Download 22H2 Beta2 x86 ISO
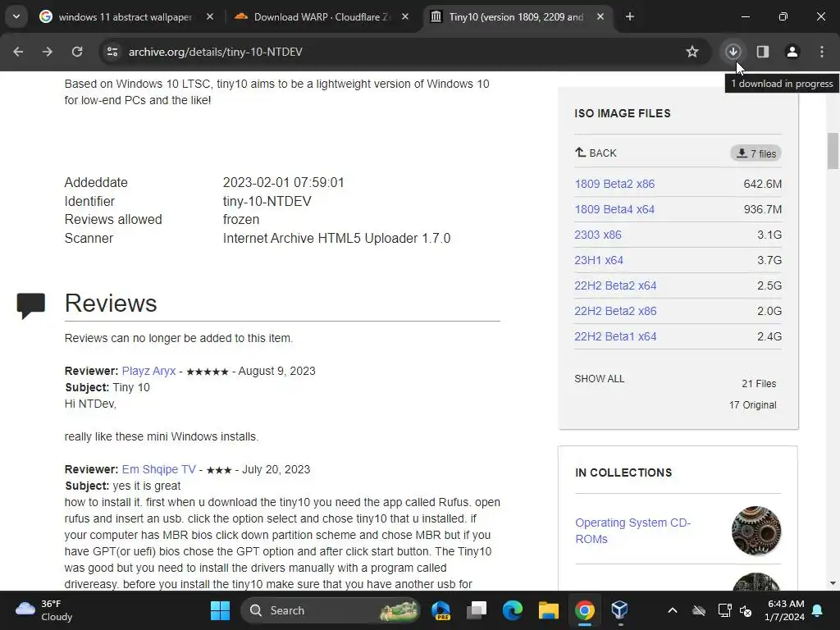The image size is (840, 630). pos(615,311)
